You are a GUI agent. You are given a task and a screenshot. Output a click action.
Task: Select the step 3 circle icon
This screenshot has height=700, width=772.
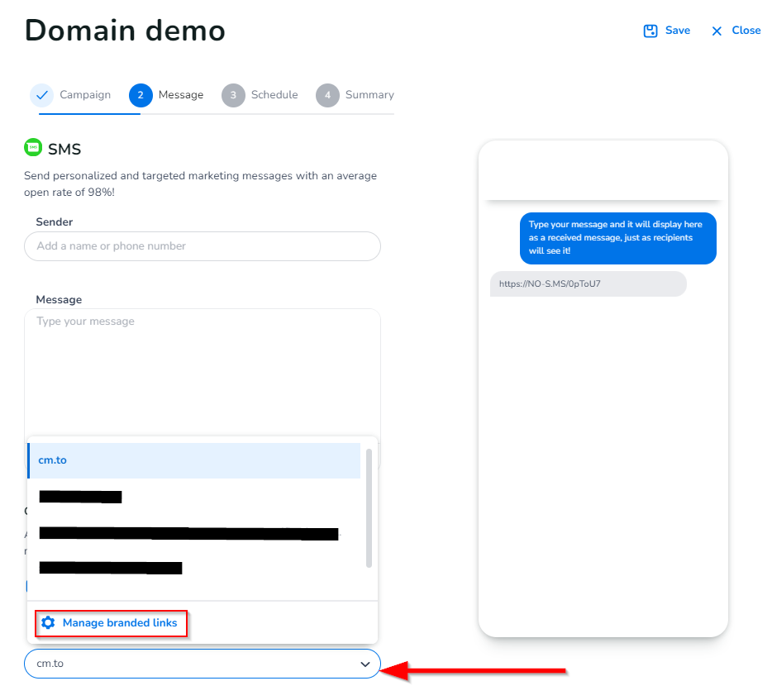[233, 95]
